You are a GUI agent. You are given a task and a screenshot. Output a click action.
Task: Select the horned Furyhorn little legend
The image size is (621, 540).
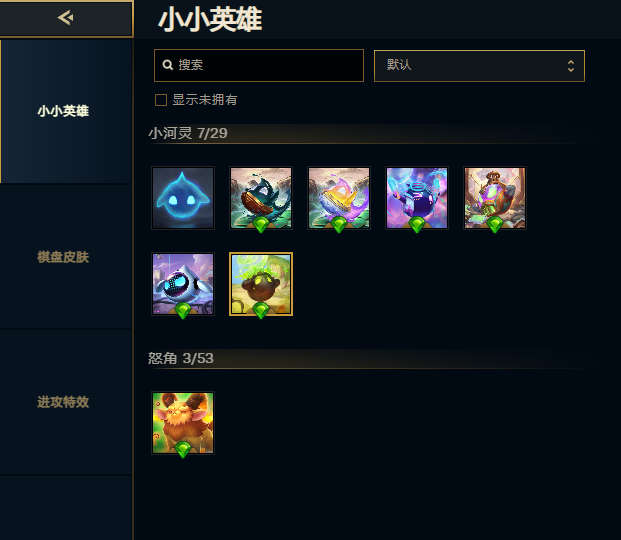pyautogui.click(x=183, y=423)
